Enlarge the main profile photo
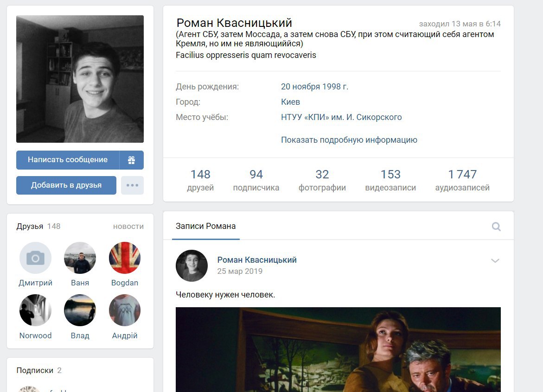The height and width of the screenshot is (392, 543). coord(80,79)
